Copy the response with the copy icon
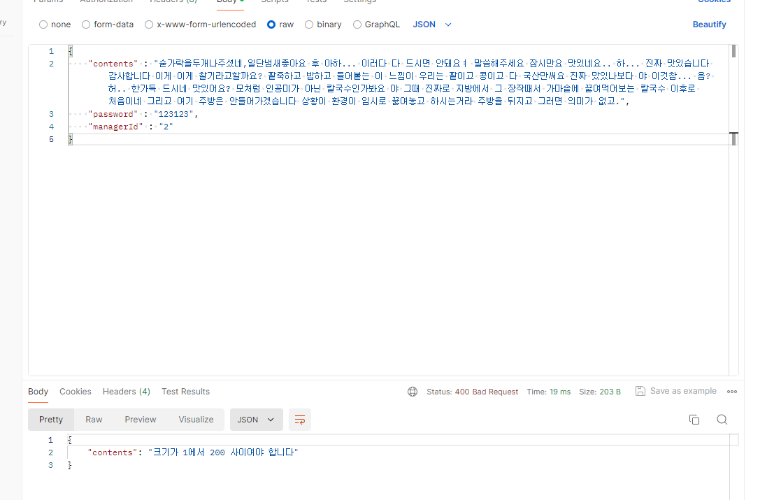The height and width of the screenshot is (501, 761). pyautogui.click(x=694, y=419)
